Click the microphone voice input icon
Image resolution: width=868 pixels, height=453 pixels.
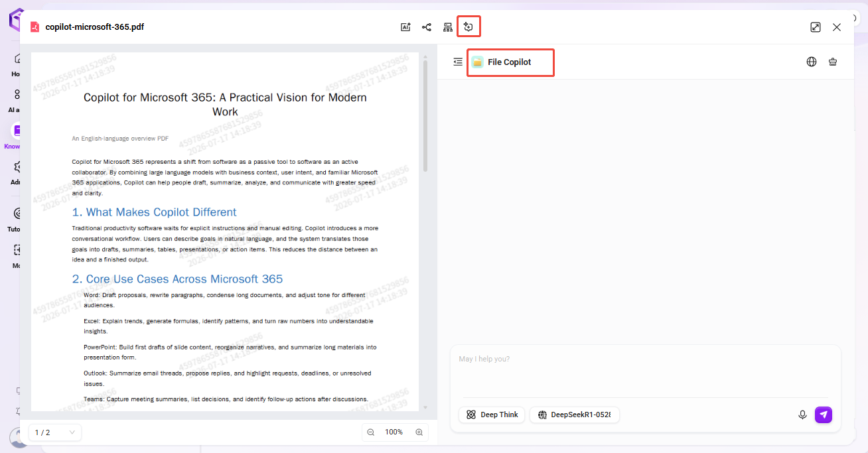point(802,415)
